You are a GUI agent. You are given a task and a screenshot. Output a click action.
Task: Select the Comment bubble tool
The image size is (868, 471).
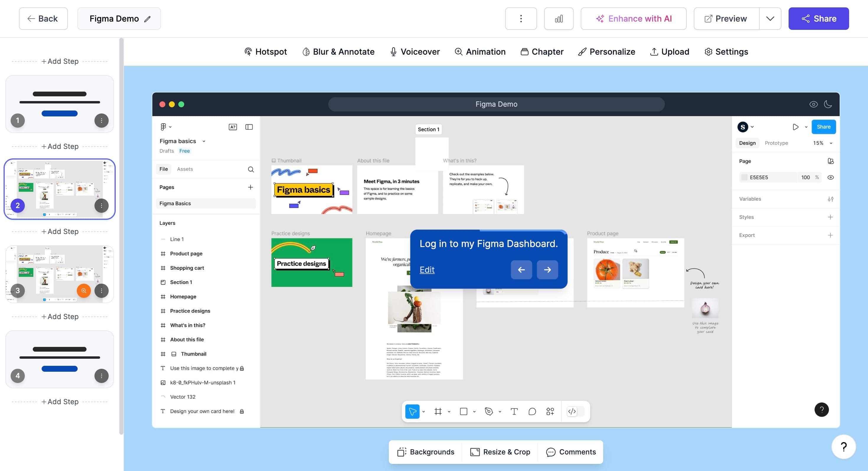pyautogui.click(x=532, y=411)
